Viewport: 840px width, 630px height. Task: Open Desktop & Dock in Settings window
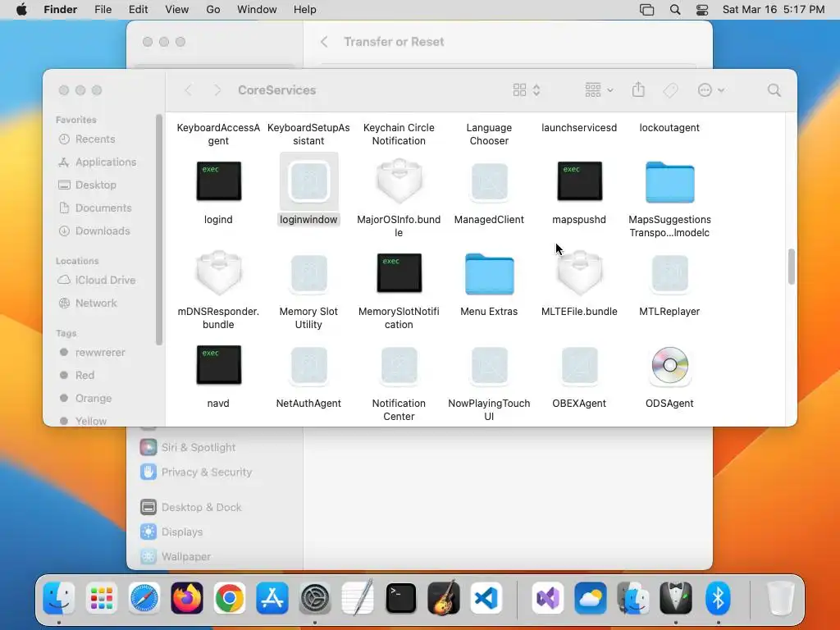[202, 507]
